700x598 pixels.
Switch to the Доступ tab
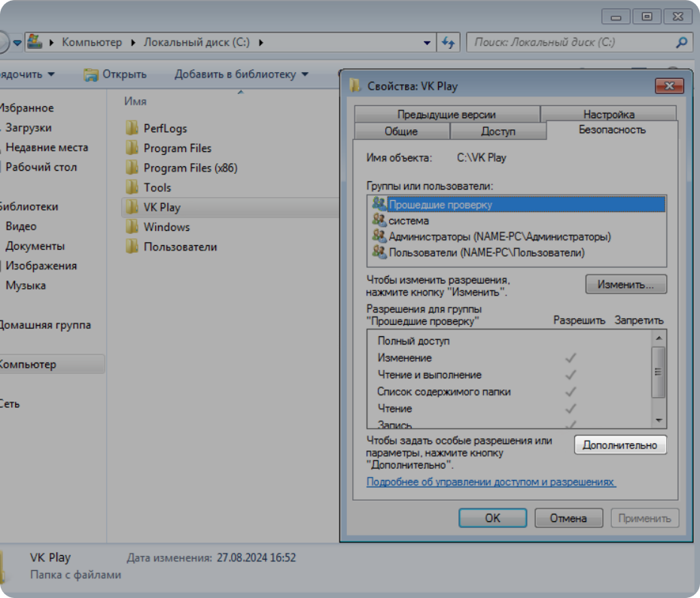pyautogui.click(x=498, y=132)
